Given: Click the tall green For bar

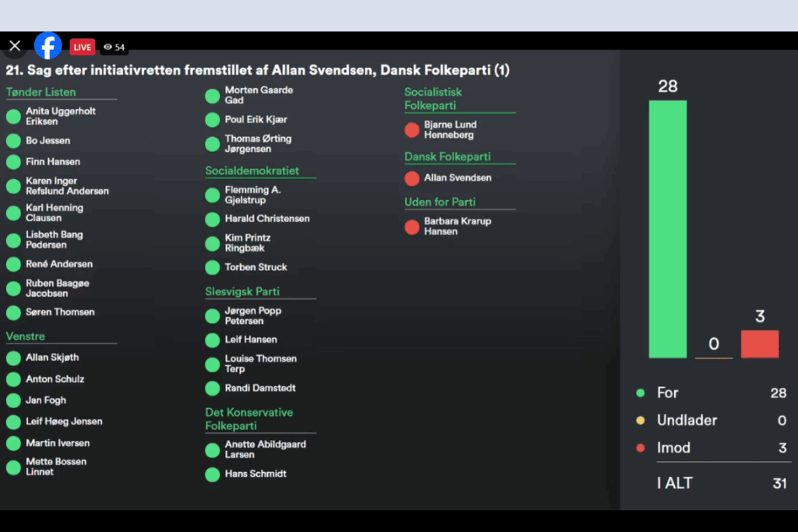Looking at the screenshot, I should pos(668,229).
